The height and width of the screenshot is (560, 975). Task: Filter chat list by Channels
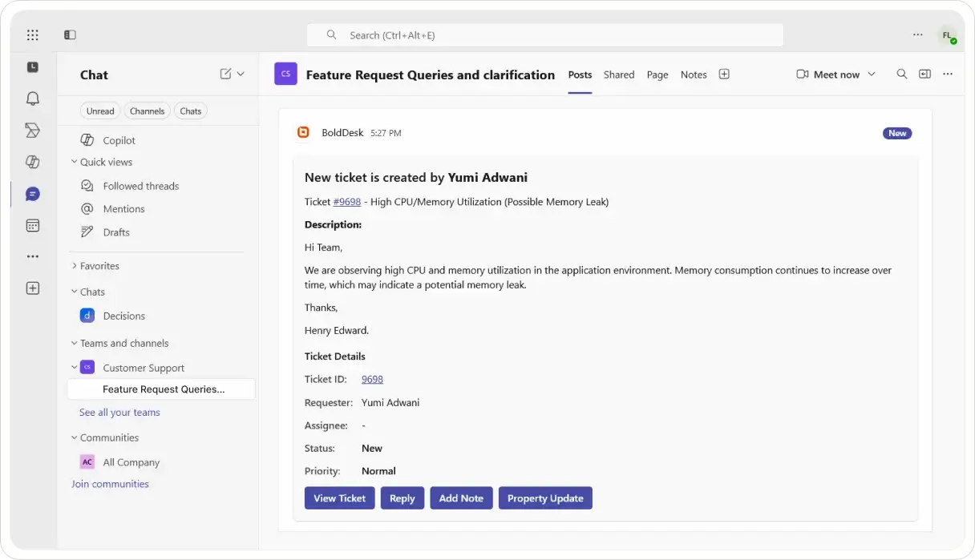click(148, 111)
